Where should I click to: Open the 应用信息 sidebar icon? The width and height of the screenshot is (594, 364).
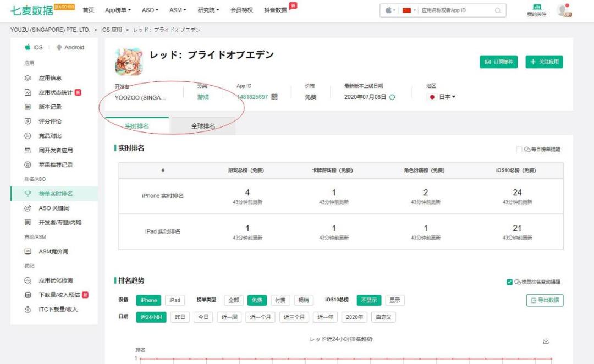[28, 78]
